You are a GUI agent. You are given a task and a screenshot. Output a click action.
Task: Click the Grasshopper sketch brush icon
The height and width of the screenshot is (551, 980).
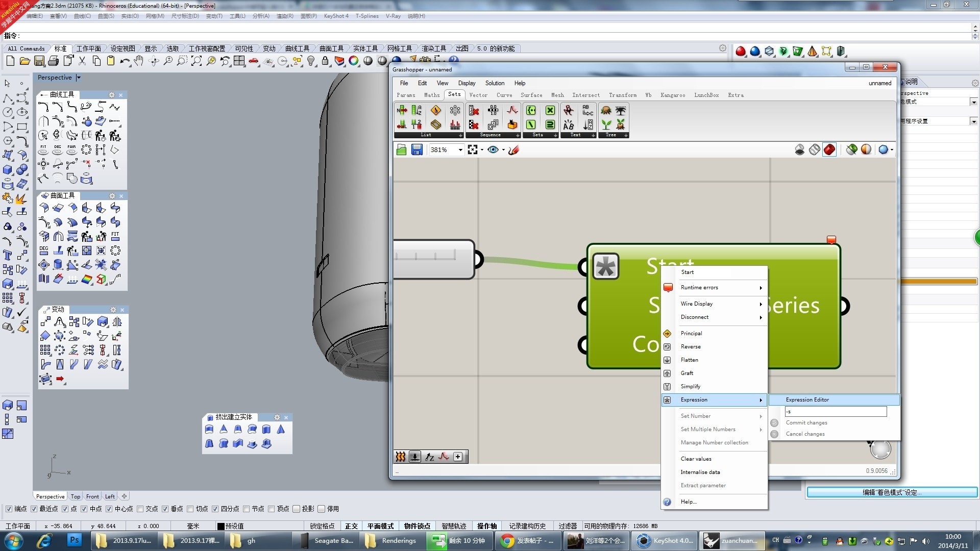coord(514,149)
